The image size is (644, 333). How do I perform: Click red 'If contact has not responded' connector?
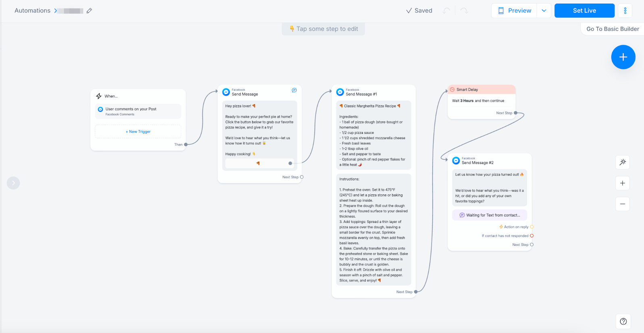tap(531, 236)
